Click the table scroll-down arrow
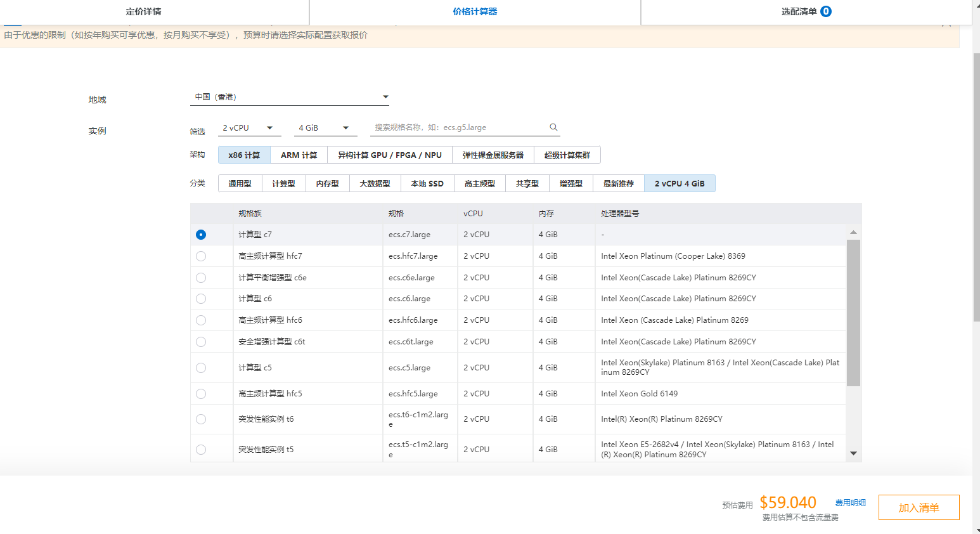This screenshot has width=980, height=534. coord(854,453)
